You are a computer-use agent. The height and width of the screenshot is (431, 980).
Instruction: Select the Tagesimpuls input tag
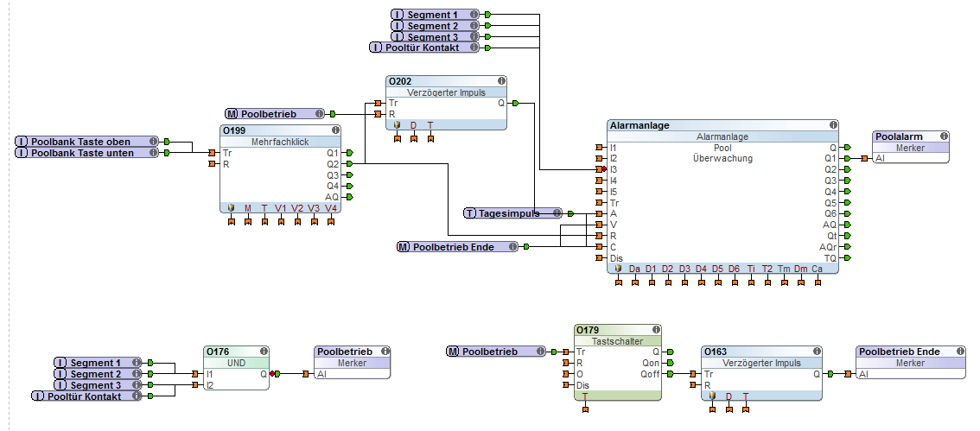512,212
